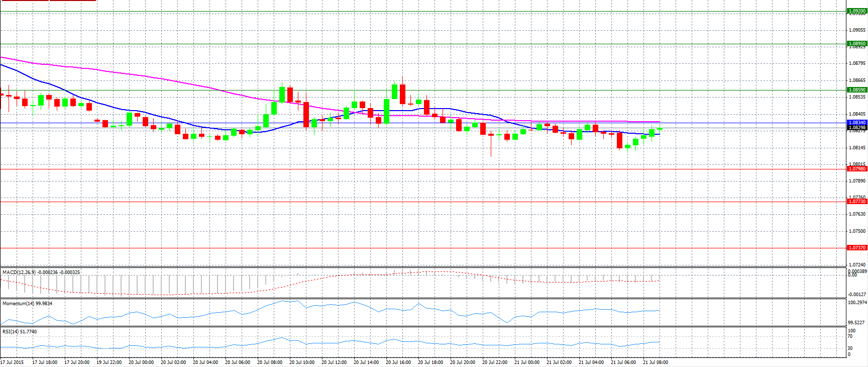Click the 1.07630 price scale value
The image size is (868, 367).
[x=857, y=214]
